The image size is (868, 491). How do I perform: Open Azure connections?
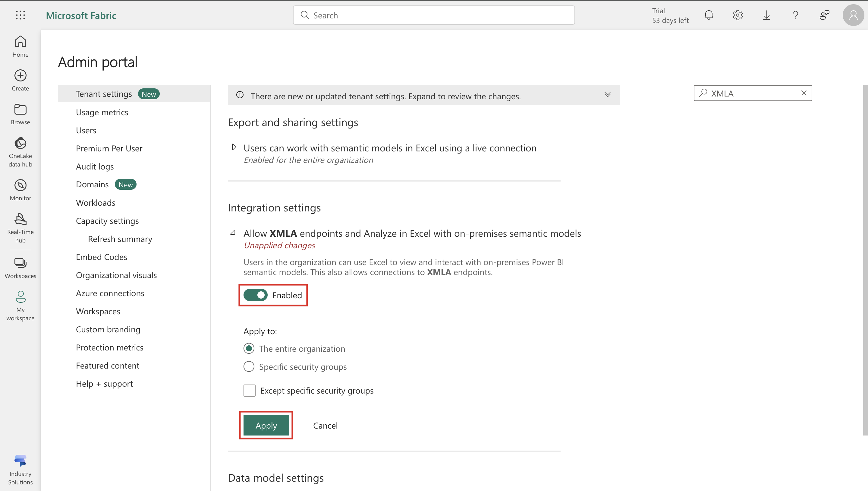(x=110, y=293)
